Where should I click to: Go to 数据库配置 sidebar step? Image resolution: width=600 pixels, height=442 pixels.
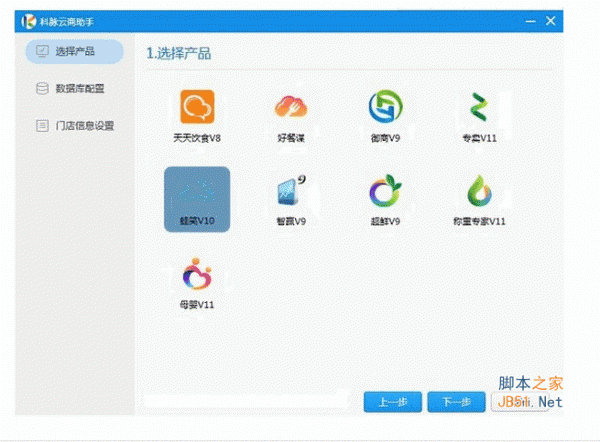(70, 88)
